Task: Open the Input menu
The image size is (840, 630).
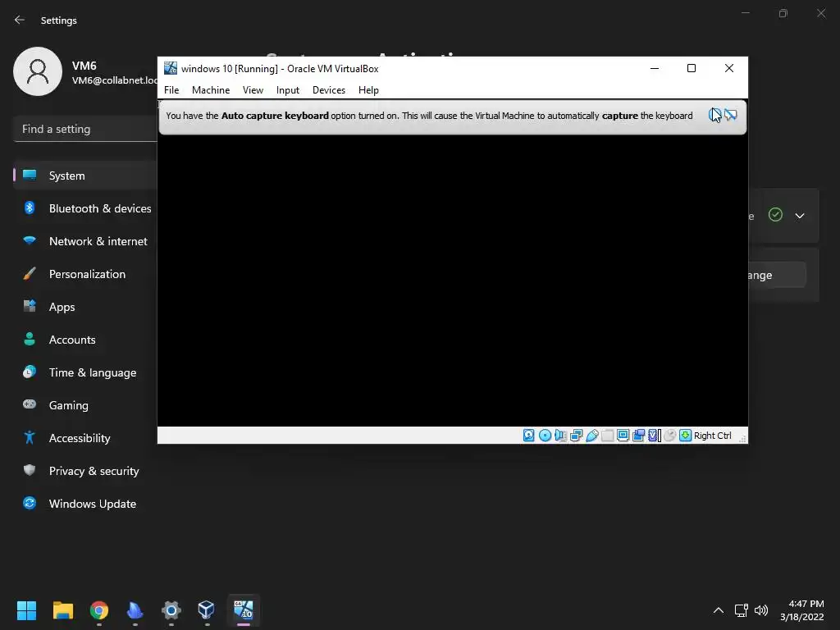Action: pos(288,90)
